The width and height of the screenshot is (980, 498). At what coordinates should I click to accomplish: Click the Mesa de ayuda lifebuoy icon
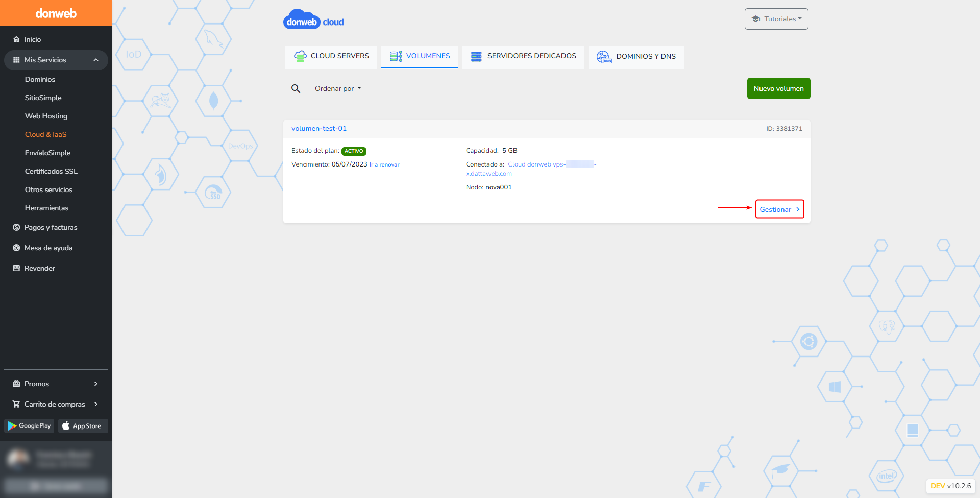16,248
